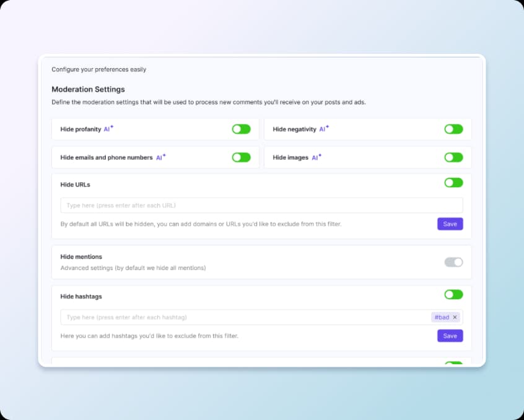
Task: Turn off the Hide hashtags switch
Action: (453, 294)
